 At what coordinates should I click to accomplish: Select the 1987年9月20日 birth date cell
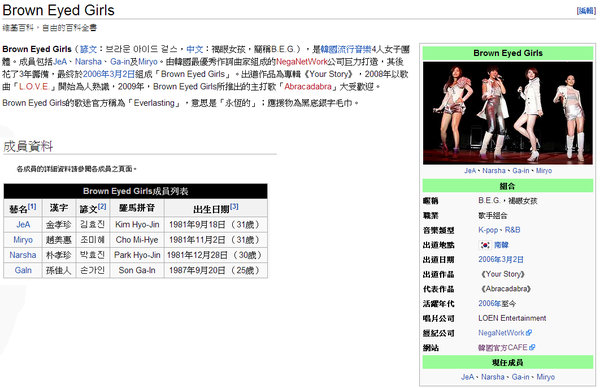pos(216,271)
